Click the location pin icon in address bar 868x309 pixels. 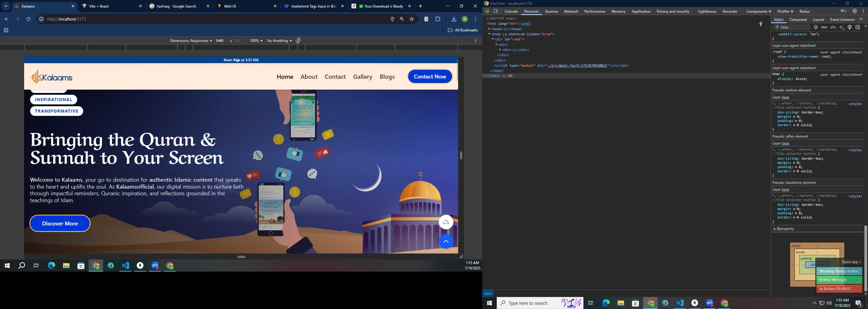[392, 19]
